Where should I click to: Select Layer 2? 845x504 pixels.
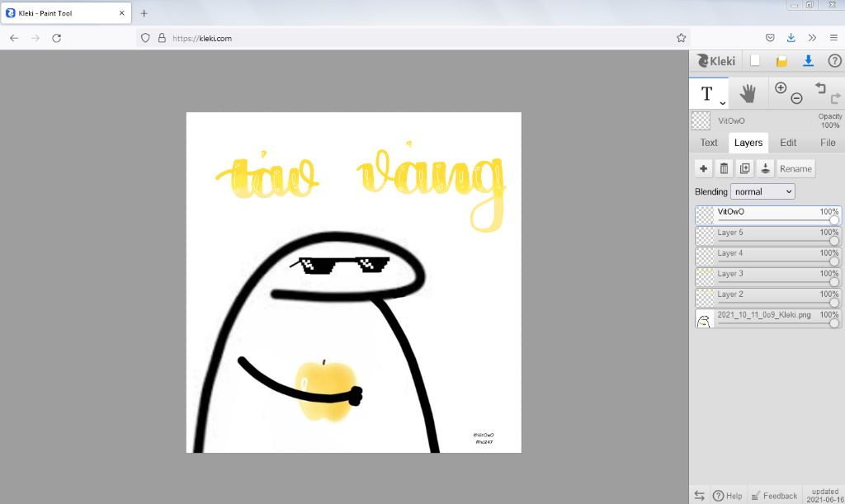[768, 298]
